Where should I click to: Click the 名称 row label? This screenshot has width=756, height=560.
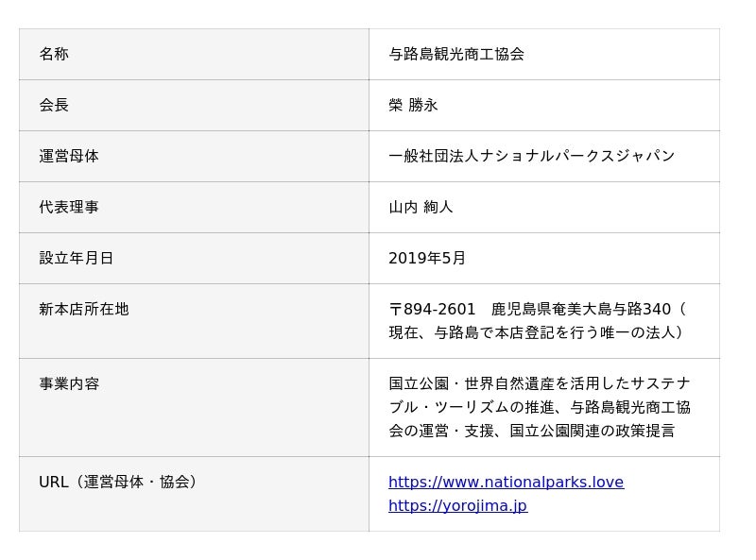pyautogui.click(x=54, y=55)
